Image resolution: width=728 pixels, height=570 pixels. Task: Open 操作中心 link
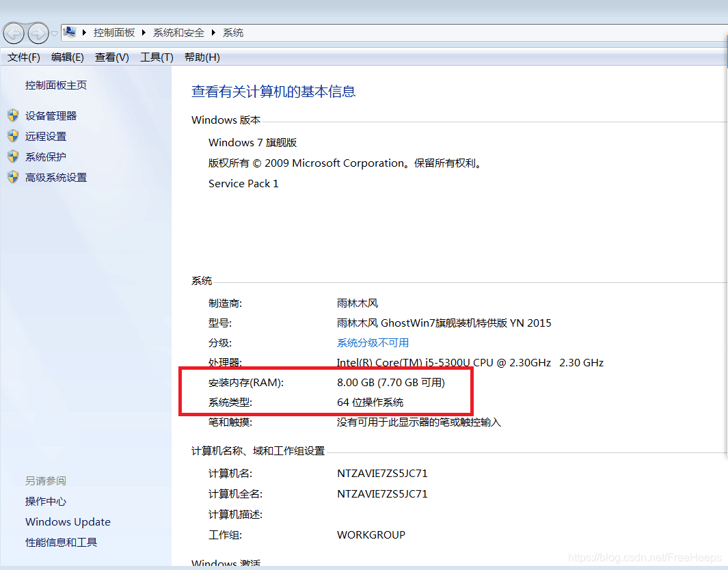(x=46, y=501)
